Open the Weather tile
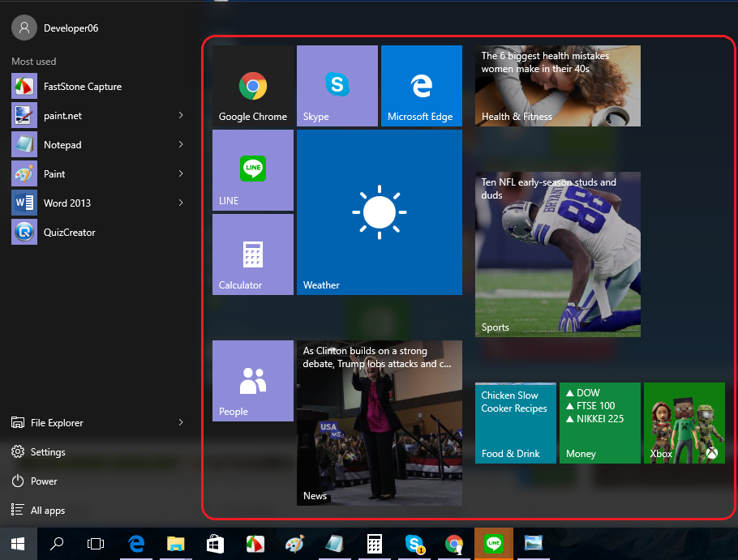This screenshot has height=560, width=738. click(x=379, y=212)
